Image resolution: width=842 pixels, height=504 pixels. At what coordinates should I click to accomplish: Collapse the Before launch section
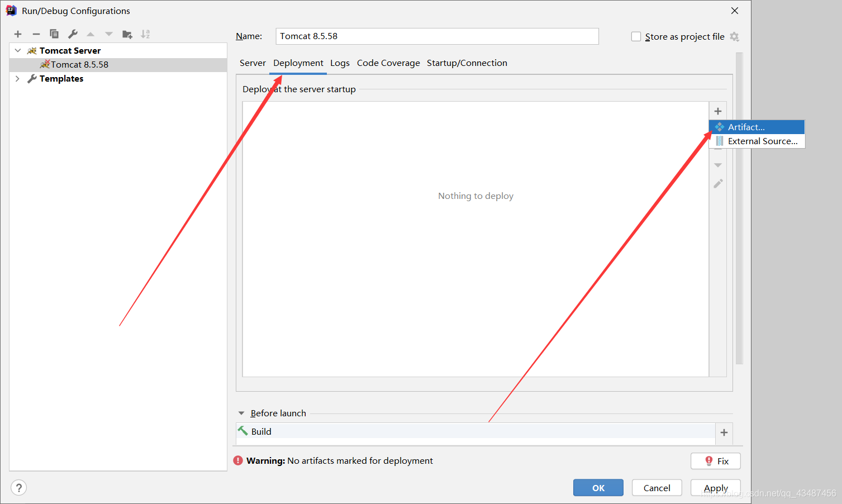point(241,413)
